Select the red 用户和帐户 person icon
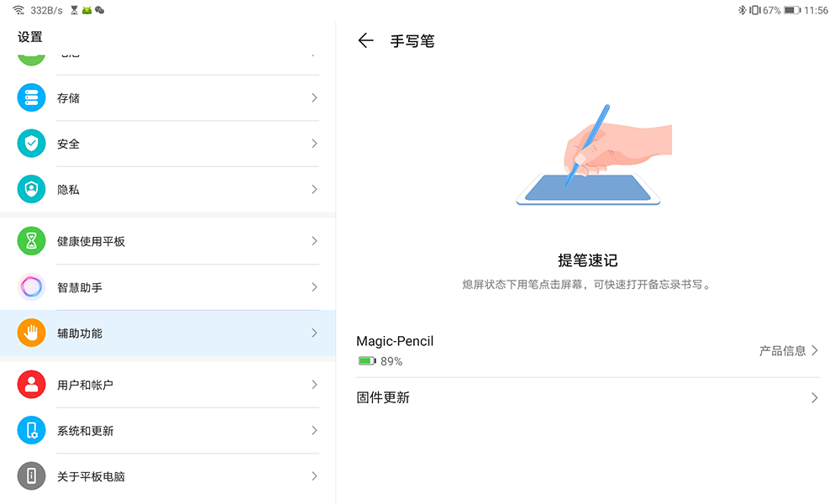This screenshot has width=840, height=504. click(31, 385)
